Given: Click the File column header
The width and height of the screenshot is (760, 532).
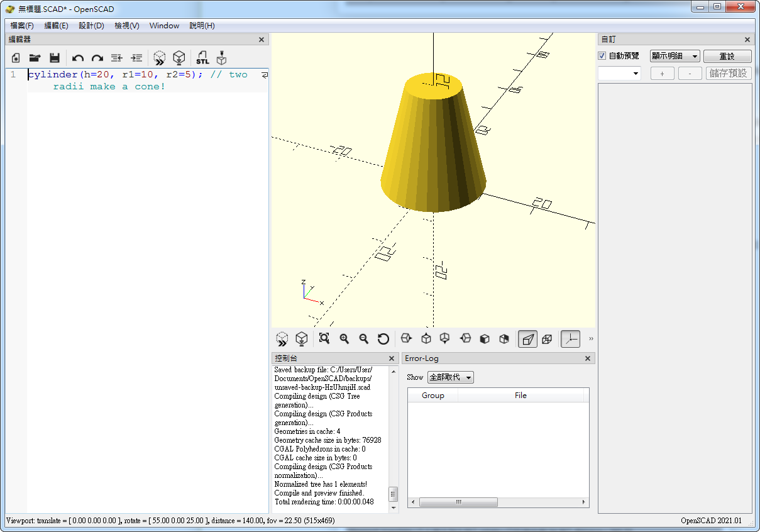Looking at the screenshot, I should [x=520, y=396].
